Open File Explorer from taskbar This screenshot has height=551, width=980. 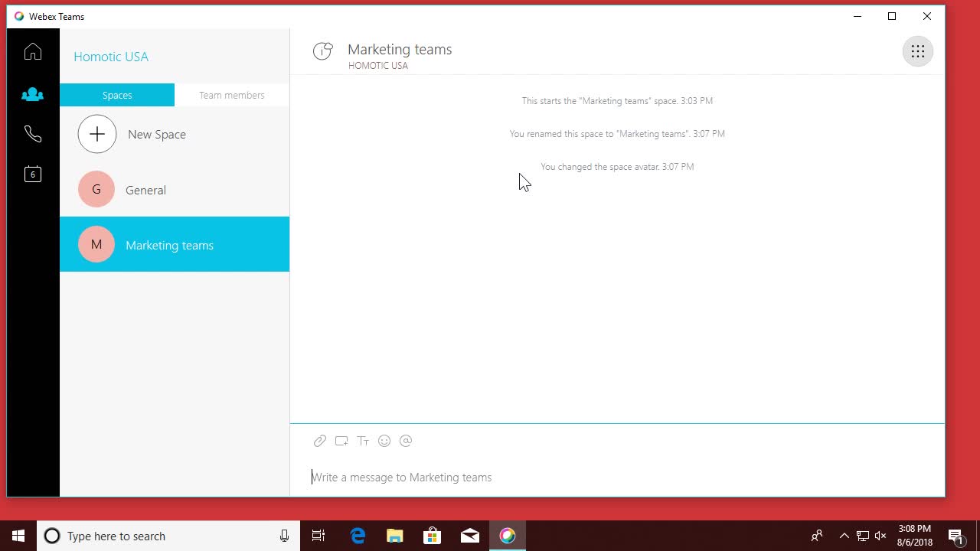point(395,536)
